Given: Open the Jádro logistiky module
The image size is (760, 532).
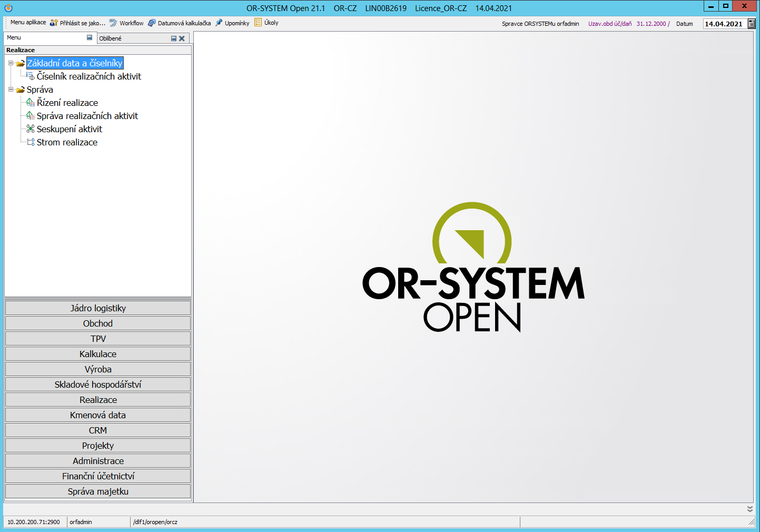Looking at the screenshot, I should pyautogui.click(x=98, y=308).
